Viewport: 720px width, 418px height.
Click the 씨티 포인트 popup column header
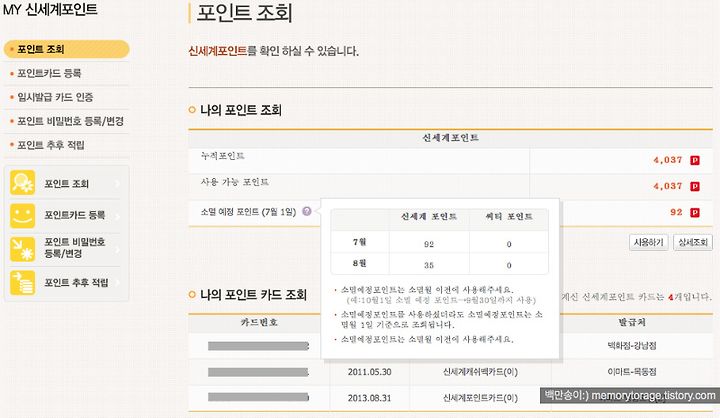pyautogui.click(x=509, y=216)
